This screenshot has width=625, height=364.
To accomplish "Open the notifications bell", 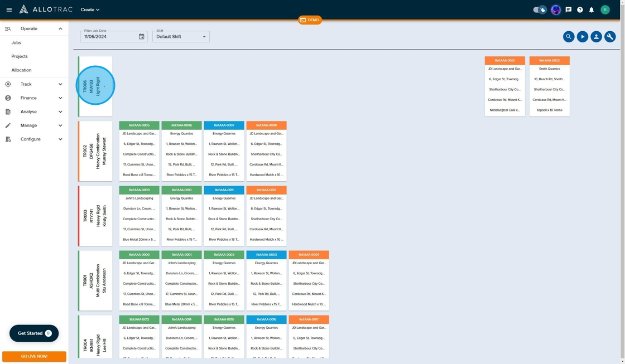I will pos(592,9).
